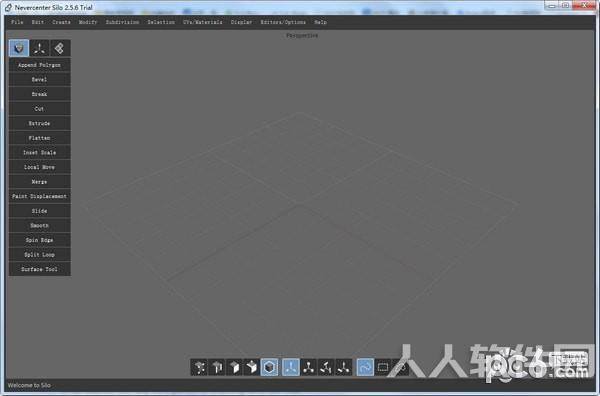This screenshot has width=600, height=396.
Task: Activate the scale manipulator icon
Action: [344, 367]
